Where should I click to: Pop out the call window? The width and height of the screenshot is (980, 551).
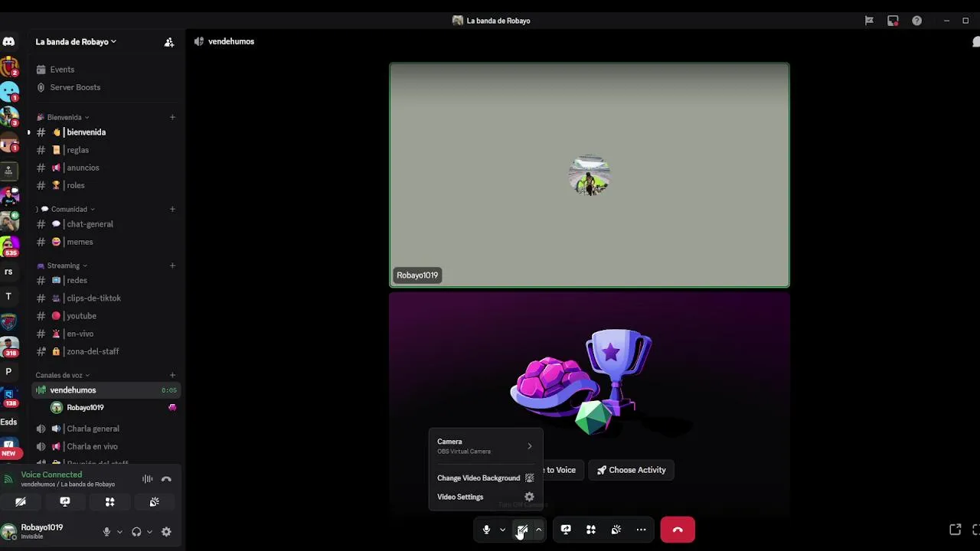click(955, 530)
